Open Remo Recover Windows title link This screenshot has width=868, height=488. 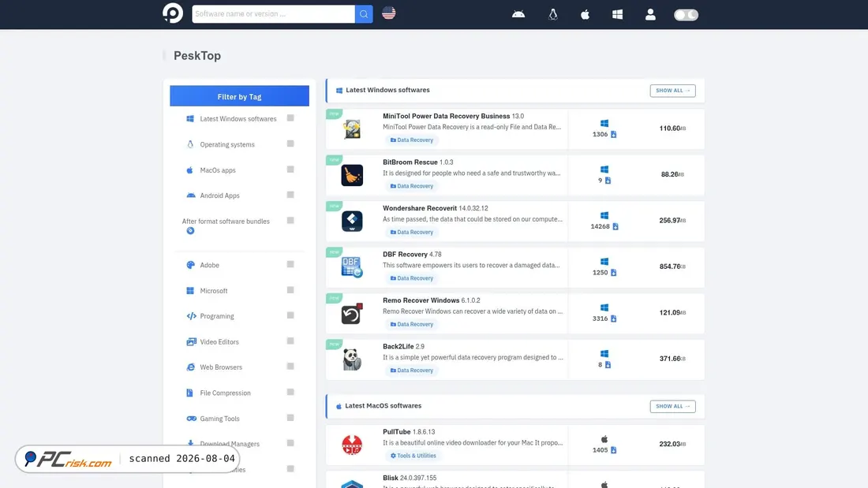(x=421, y=300)
